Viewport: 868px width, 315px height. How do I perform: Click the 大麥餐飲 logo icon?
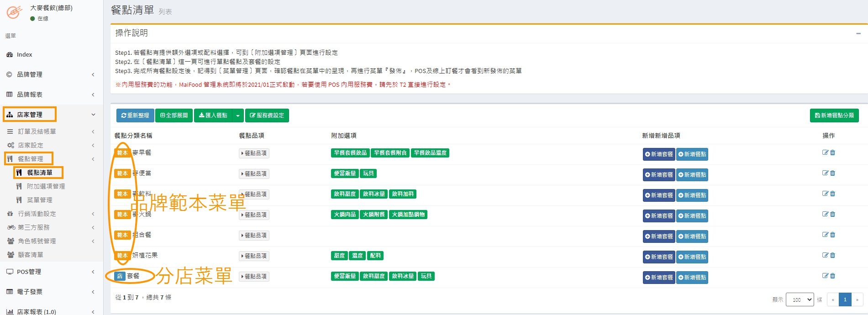coord(14,12)
